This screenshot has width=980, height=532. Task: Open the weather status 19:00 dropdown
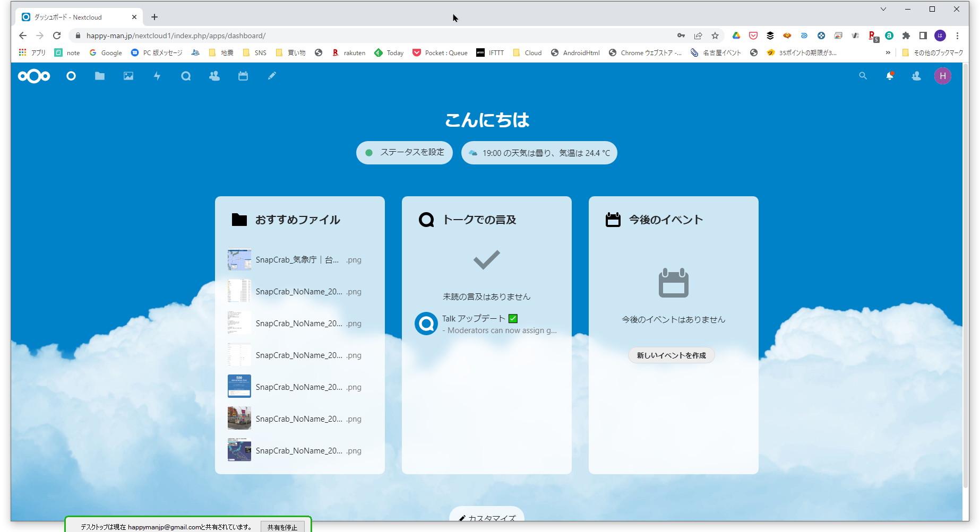(x=539, y=153)
